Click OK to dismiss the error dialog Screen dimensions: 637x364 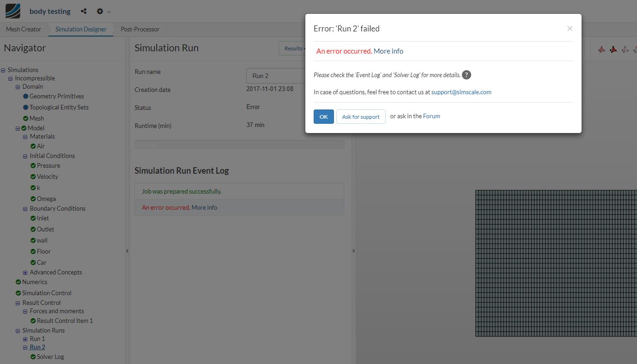coord(323,116)
